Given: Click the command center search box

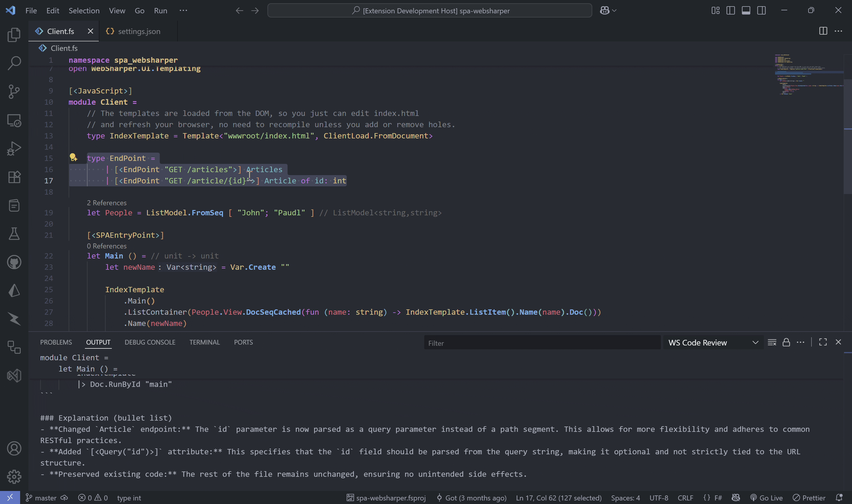Looking at the screenshot, I should (x=430, y=11).
